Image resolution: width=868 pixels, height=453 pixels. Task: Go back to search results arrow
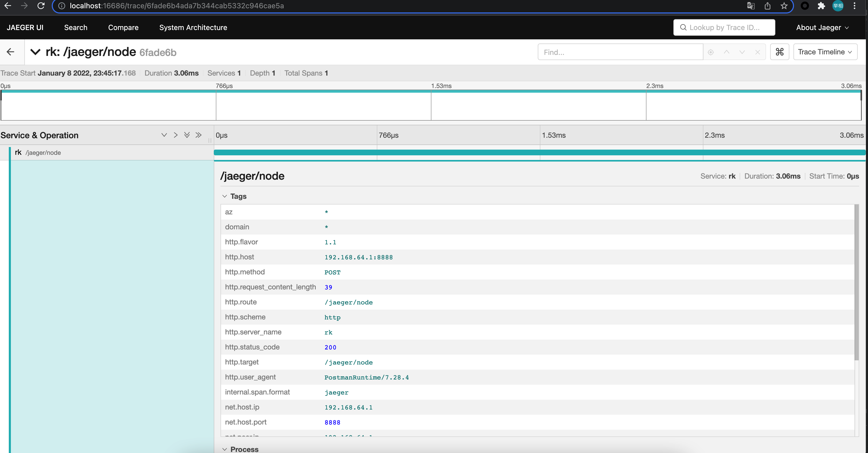(10, 52)
